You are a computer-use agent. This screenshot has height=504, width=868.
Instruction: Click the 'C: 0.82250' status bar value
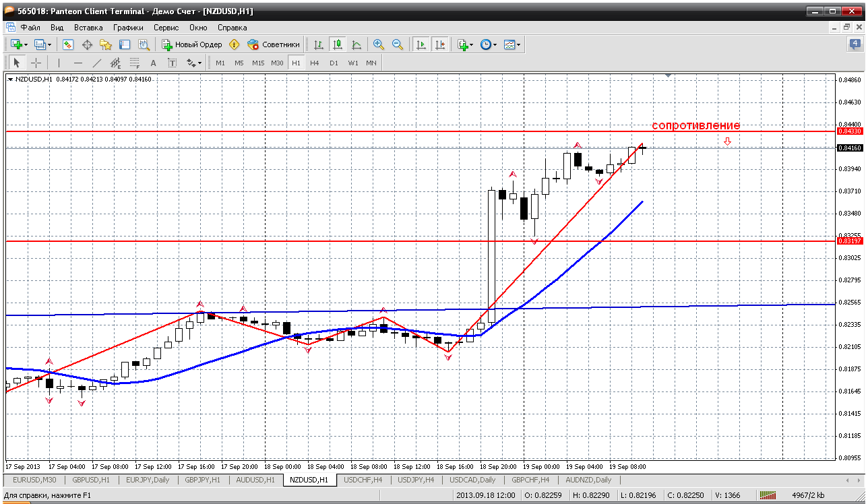tap(686, 495)
